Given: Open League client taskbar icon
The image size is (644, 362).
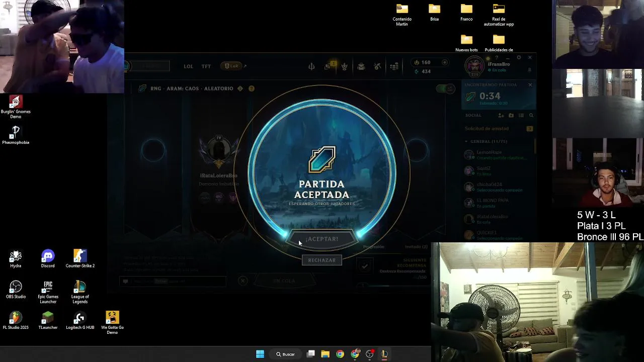Looking at the screenshot, I should click(x=384, y=354).
